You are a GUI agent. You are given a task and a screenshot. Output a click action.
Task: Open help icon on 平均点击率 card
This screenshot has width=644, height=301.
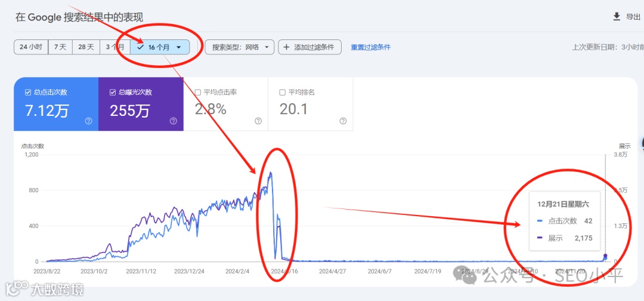(258, 121)
